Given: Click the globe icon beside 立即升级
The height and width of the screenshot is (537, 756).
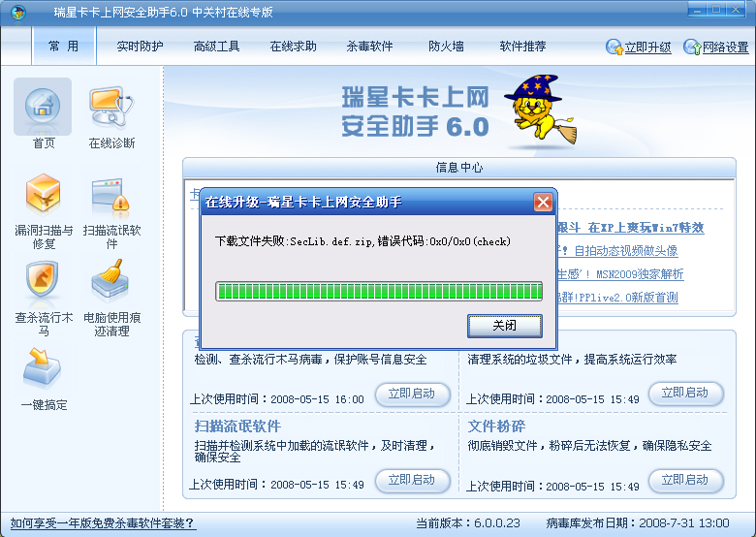Looking at the screenshot, I should click(614, 47).
